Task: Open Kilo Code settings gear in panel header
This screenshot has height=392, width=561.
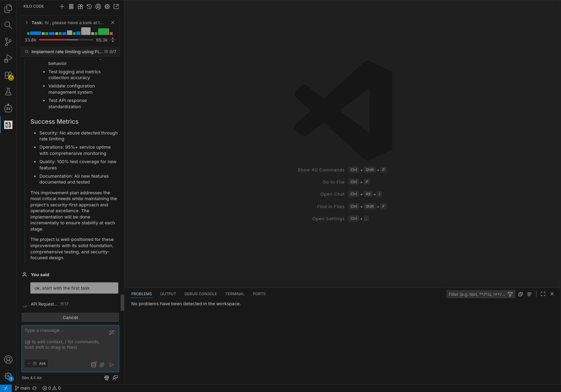Action: (x=107, y=7)
